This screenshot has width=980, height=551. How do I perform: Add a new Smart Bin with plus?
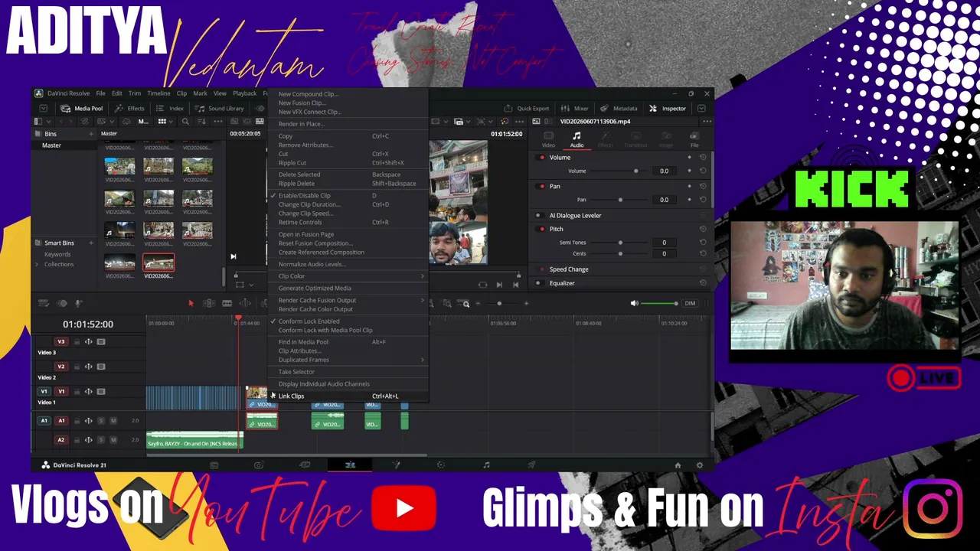coord(90,243)
